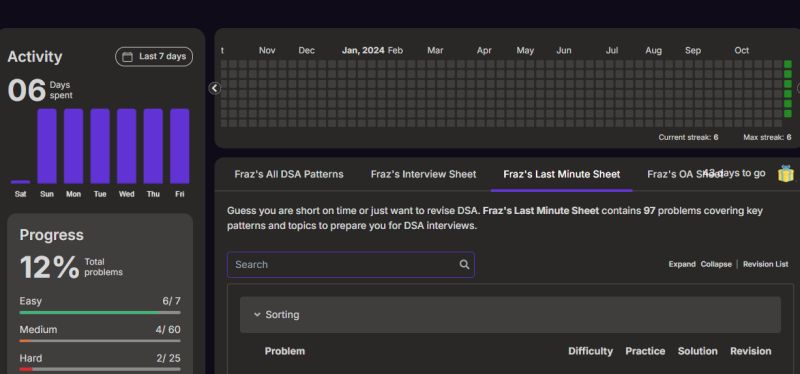Click the Expand link
The height and width of the screenshot is (374, 800).
click(682, 264)
